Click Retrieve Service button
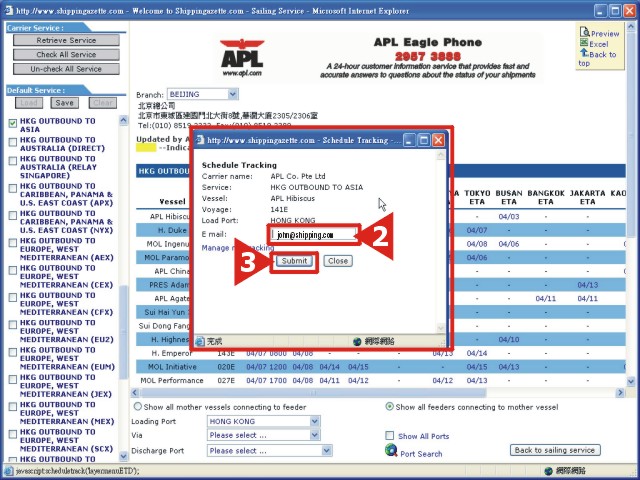The image size is (640, 480). pos(66,40)
